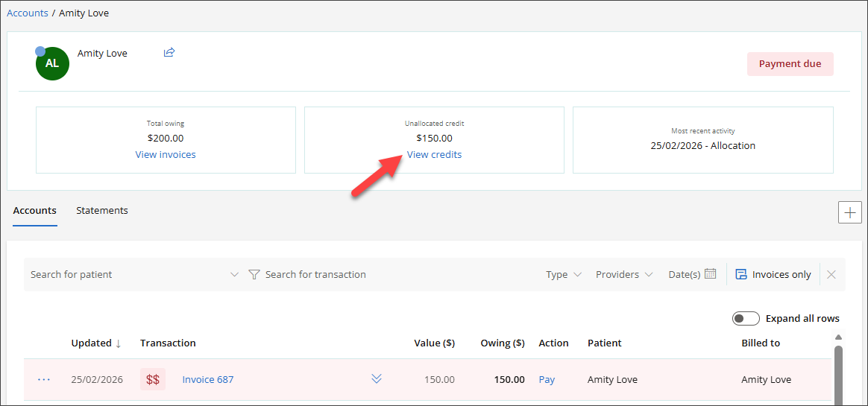Select the Accounts tab
This screenshot has width=868, height=406.
pyautogui.click(x=35, y=211)
